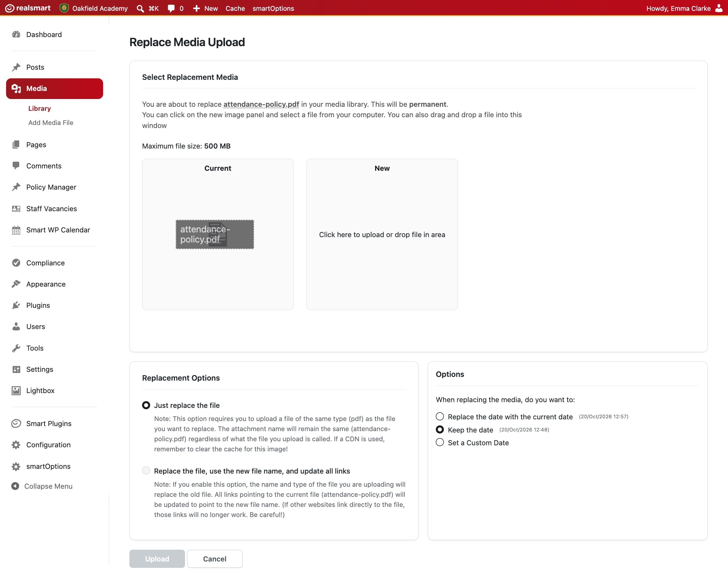Open the Library submenu item

pyautogui.click(x=39, y=108)
